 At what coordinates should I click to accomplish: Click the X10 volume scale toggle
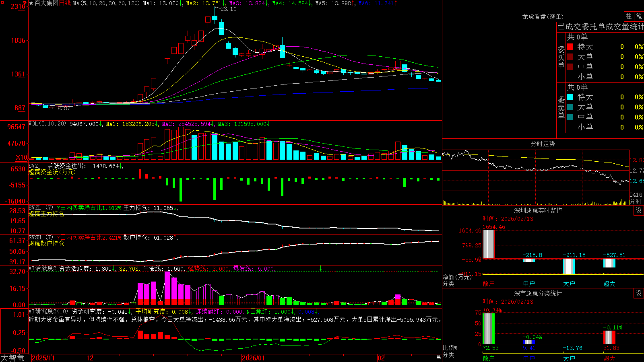pos(21,157)
